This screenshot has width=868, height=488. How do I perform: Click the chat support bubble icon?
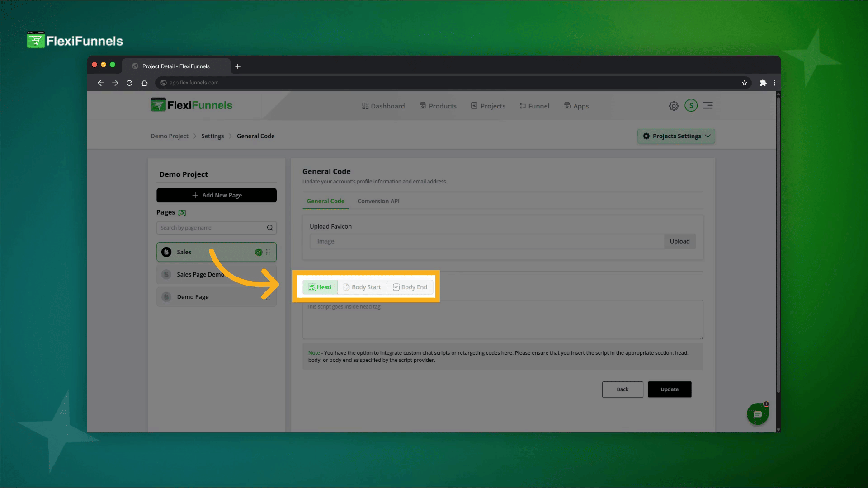coord(758,414)
